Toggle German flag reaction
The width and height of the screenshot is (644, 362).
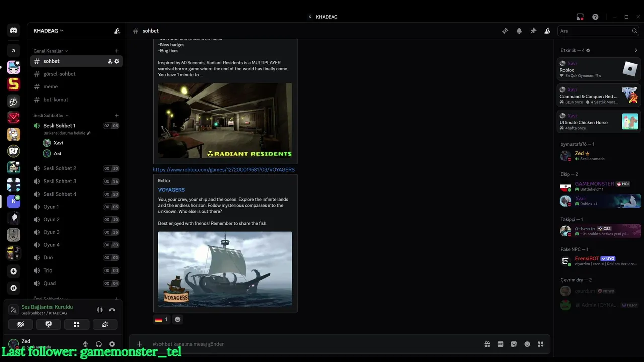[x=162, y=319]
